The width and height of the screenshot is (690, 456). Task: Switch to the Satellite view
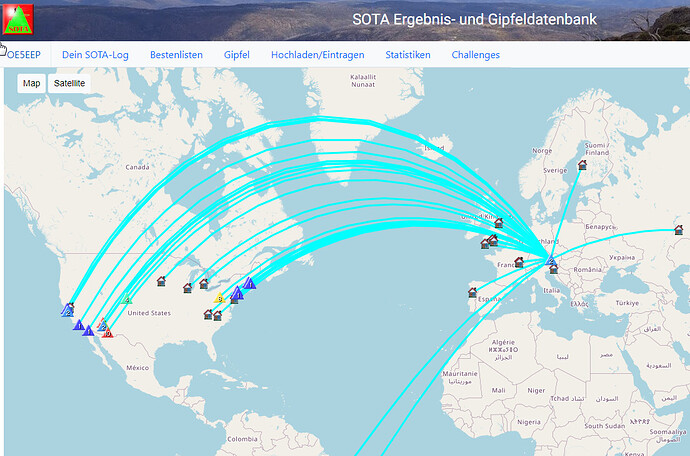coord(69,83)
